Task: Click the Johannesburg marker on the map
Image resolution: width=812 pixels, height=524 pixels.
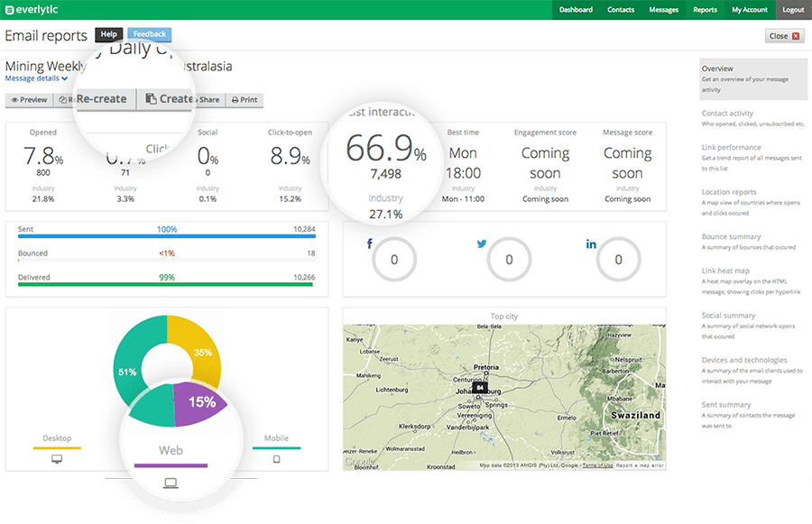Action: click(481, 386)
